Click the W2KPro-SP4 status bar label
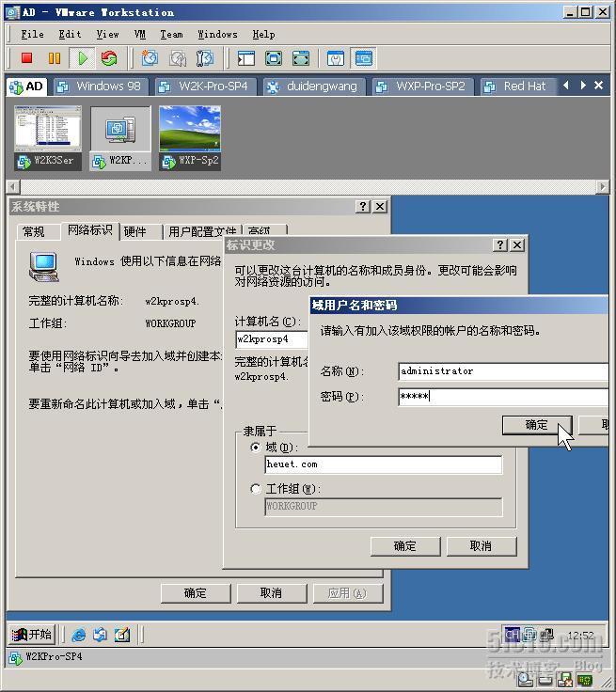Image resolution: width=616 pixels, height=692 pixels. point(54,656)
